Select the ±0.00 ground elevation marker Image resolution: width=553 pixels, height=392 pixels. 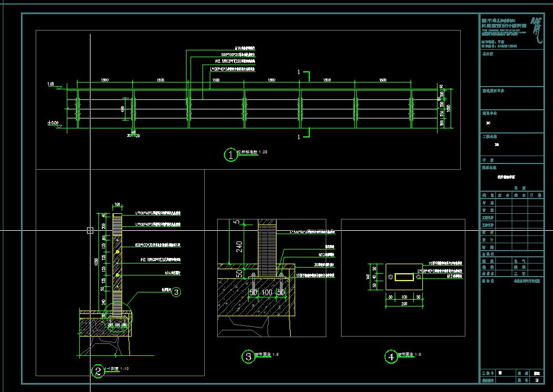click(x=54, y=124)
